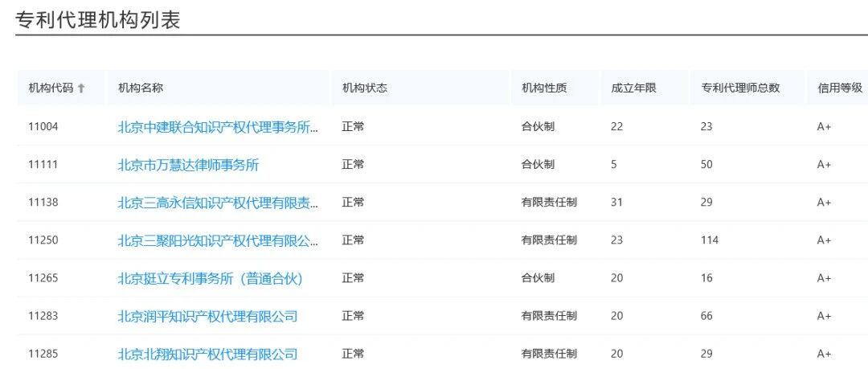Select the 专利代理机构列表 page title
Image resolution: width=868 pixels, height=369 pixels.
pos(97,19)
